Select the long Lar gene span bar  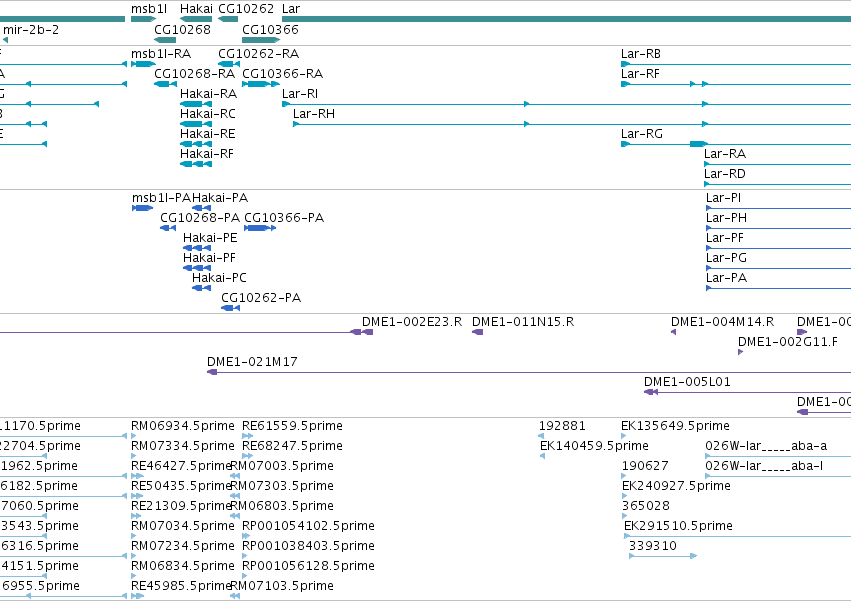(x=566, y=19)
